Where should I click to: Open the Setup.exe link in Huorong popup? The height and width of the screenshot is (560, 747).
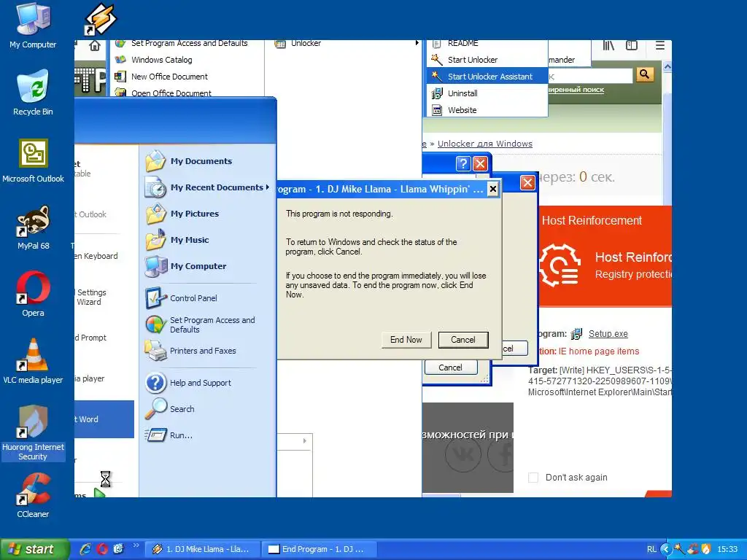pos(608,334)
